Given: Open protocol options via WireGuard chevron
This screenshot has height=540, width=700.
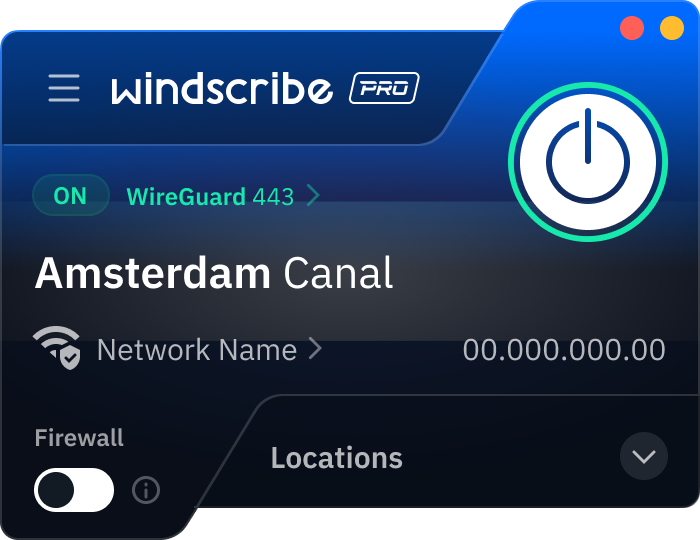Looking at the screenshot, I should pyautogui.click(x=314, y=195).
